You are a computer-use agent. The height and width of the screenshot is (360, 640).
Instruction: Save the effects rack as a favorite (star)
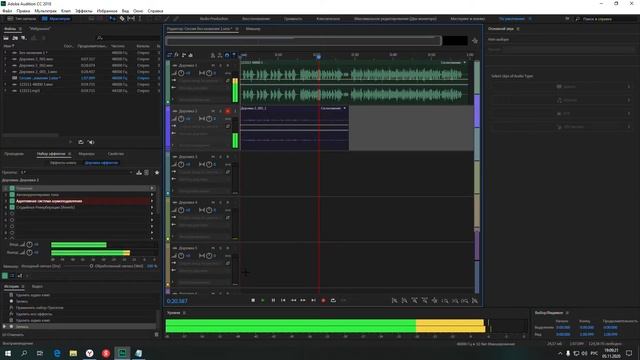coord(157,173)
